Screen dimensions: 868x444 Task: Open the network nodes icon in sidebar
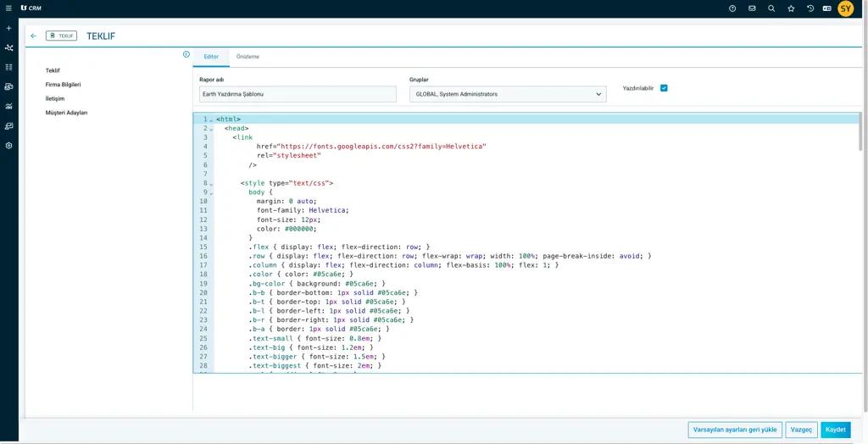8,47
